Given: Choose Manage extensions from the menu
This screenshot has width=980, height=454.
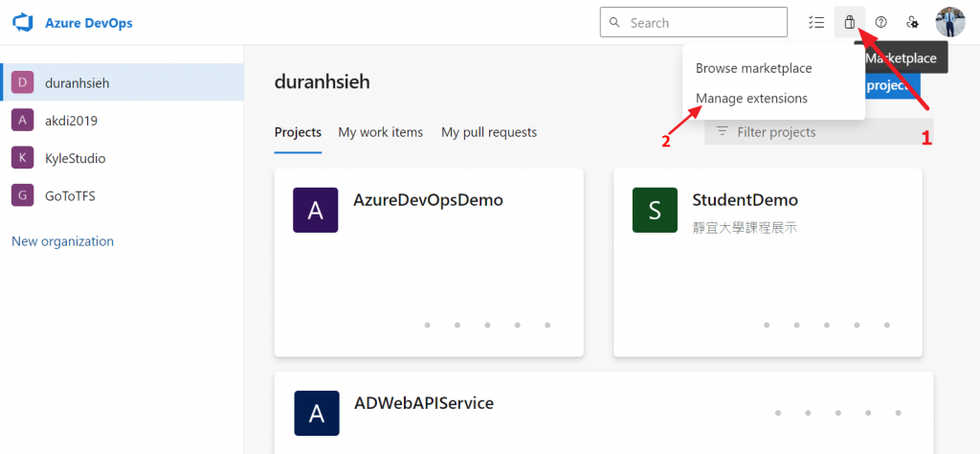Looking at the screenshot, I should coord(751,99).
